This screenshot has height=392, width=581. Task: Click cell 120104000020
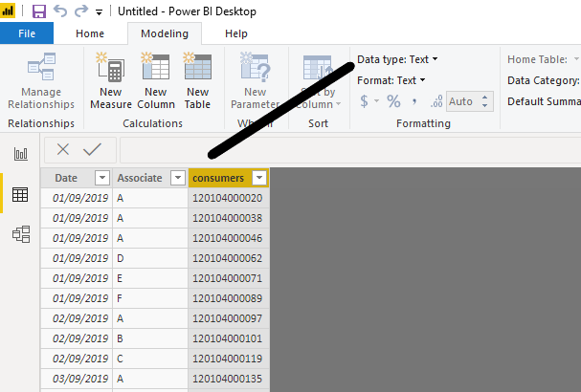point(228,198)
